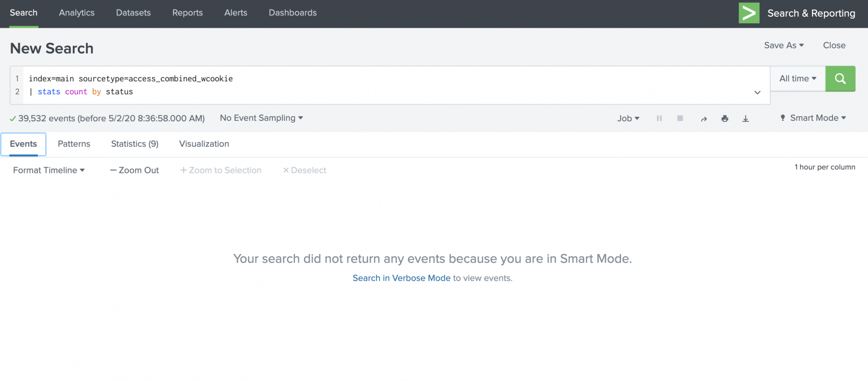This screenshot has width=868, height=381.
Task: Share the job via the share icon
Action: pyautogui.click(x=704, y=118)
